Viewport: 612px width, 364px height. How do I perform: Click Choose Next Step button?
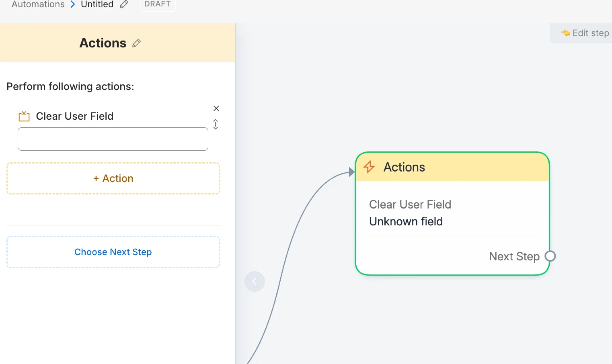coord(113,252)
